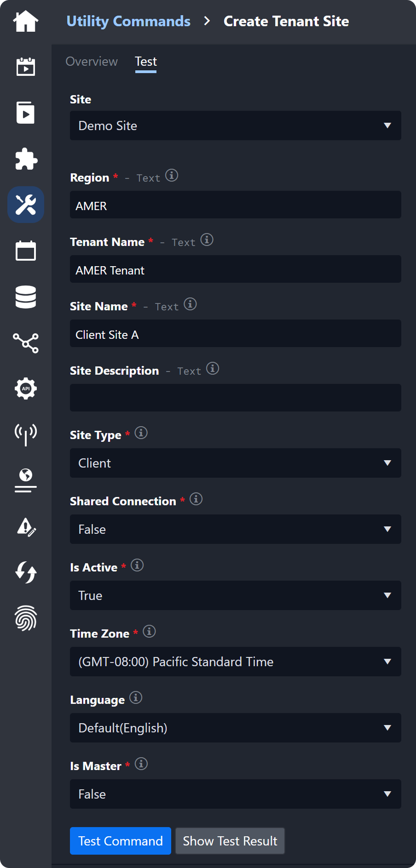The height and width of the screenshot is (868, 416).
Task: Click Show Test Result button
Action: pos(230,841)
